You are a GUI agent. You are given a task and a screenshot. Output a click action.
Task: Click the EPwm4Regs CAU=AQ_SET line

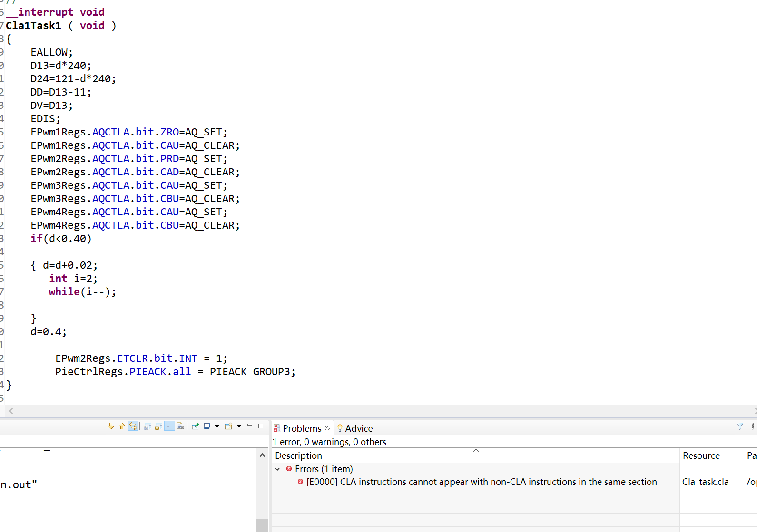tap(129, 212)
